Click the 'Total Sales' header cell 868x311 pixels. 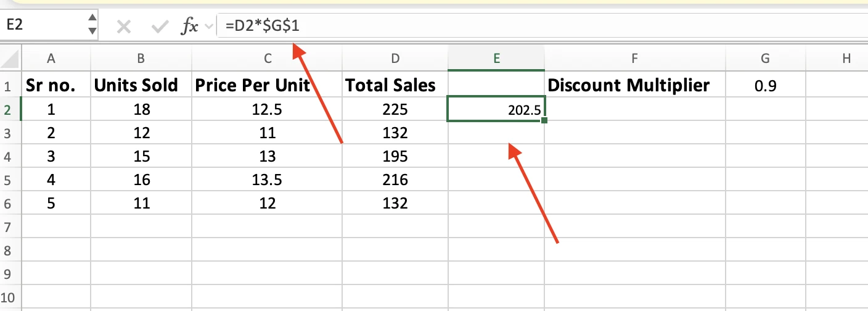(395, 85)
